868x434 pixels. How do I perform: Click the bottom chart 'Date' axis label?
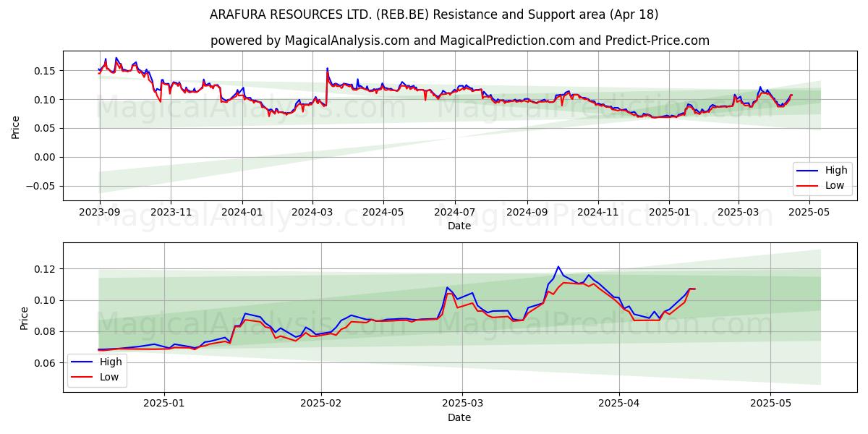[459, 417]
